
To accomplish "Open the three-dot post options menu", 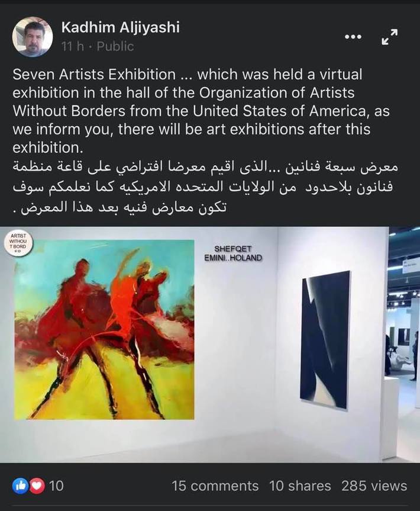I will (353, 37).
